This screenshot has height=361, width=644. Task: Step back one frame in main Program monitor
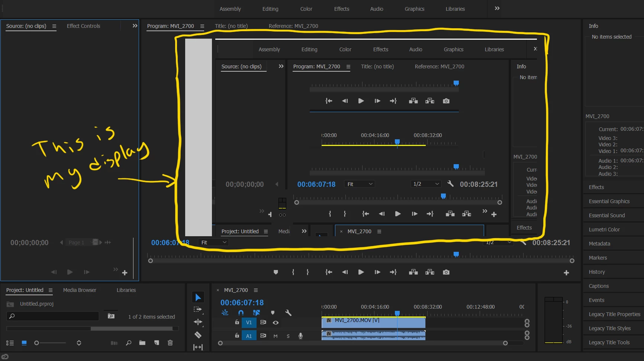(x=345, y=272)
